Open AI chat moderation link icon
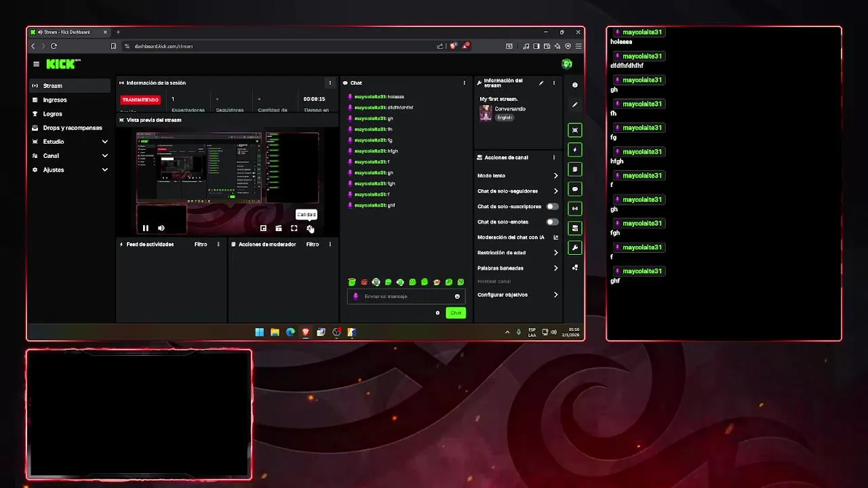 556,237
